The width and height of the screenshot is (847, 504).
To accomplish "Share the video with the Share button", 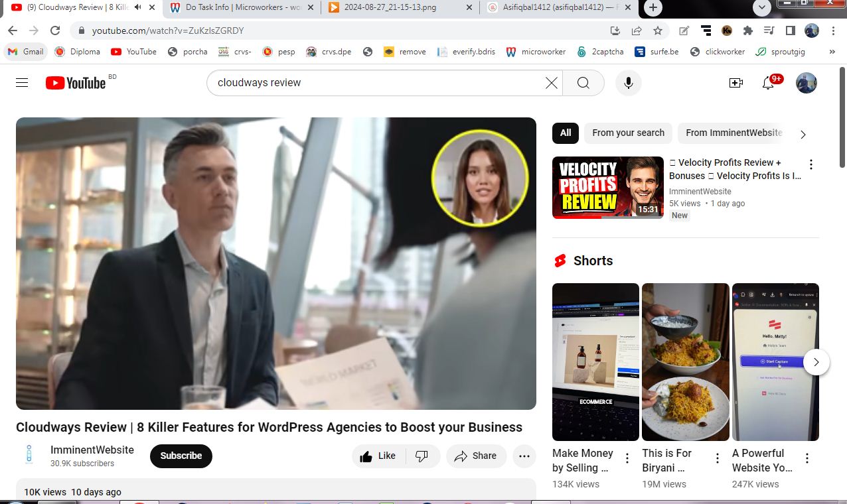I will (475, 456).
